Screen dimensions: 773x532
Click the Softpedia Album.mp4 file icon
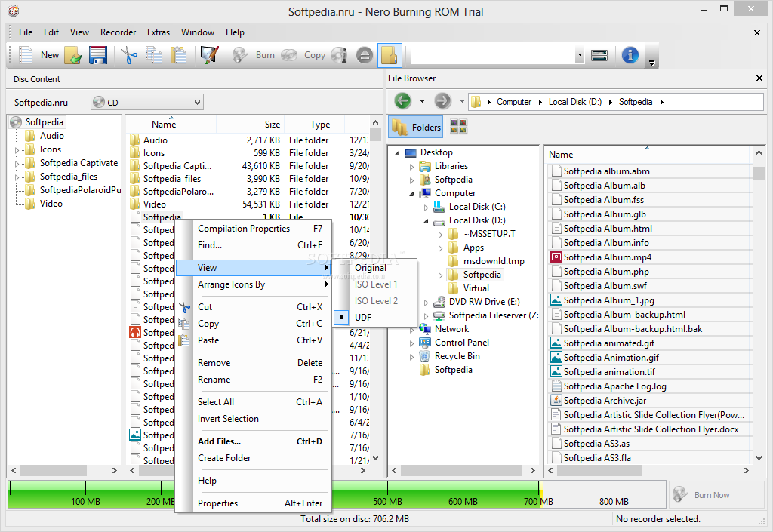pos(556,257)
